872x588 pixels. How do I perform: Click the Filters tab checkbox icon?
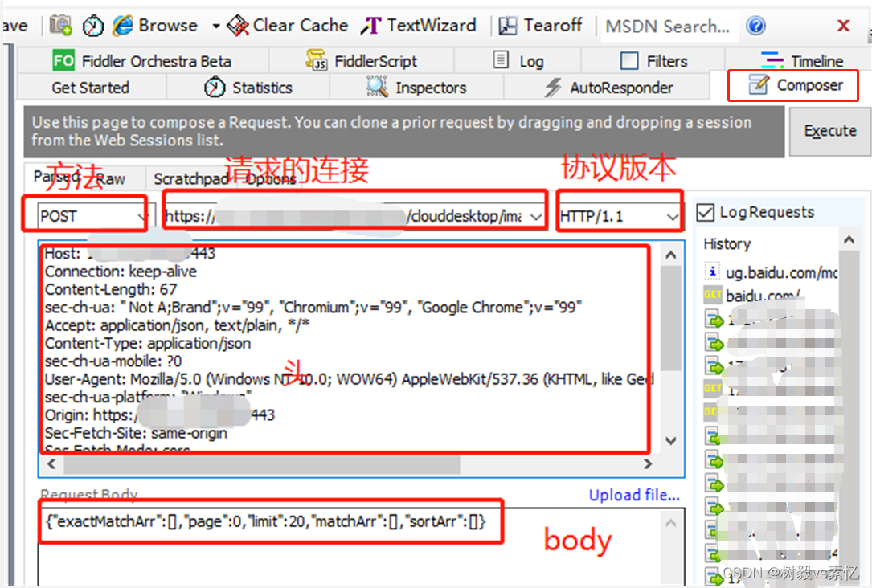[x=629, y=60]
